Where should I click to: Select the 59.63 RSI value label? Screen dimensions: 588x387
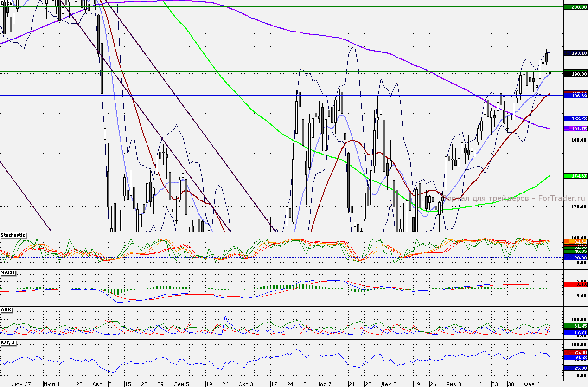pos(575,358)
